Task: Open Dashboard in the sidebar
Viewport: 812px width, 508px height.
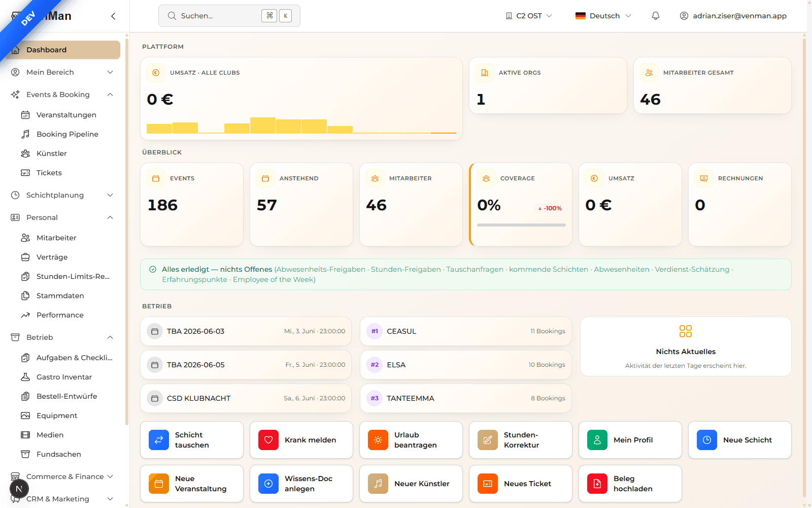Action: (62, 50)
